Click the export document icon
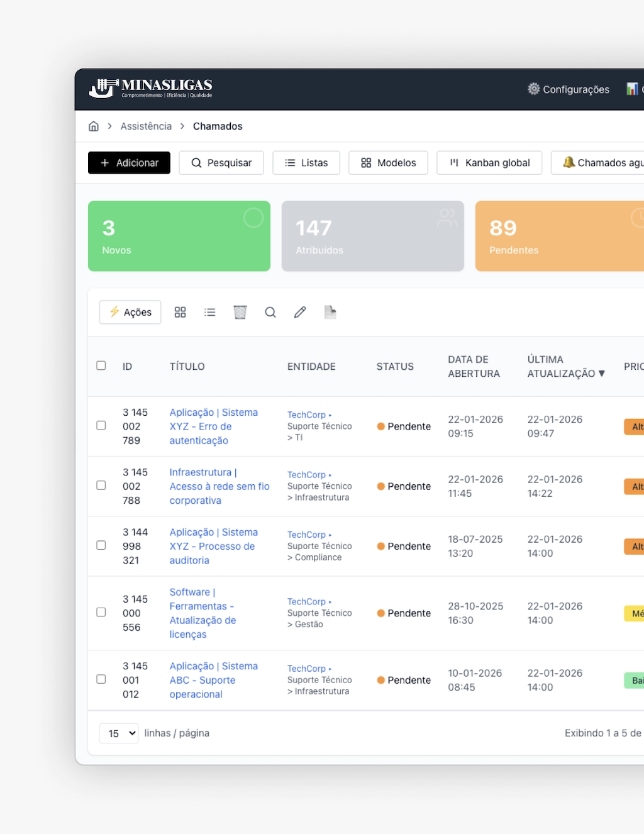Viewport: 644px width, 834px height. coord(330,313)
